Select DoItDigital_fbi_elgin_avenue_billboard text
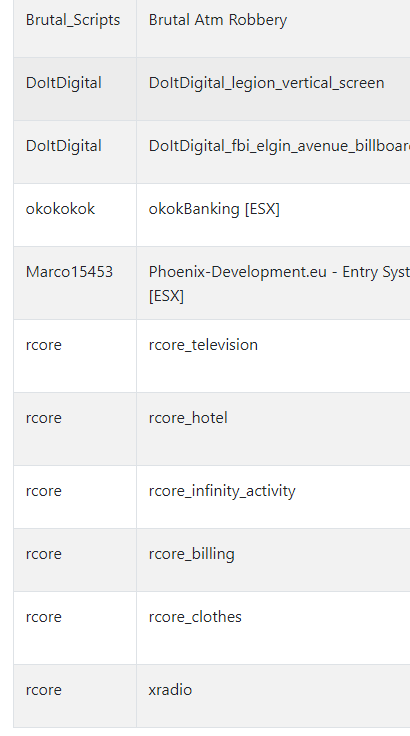Screen dimensions: 410x736 (x=279, y=146)
